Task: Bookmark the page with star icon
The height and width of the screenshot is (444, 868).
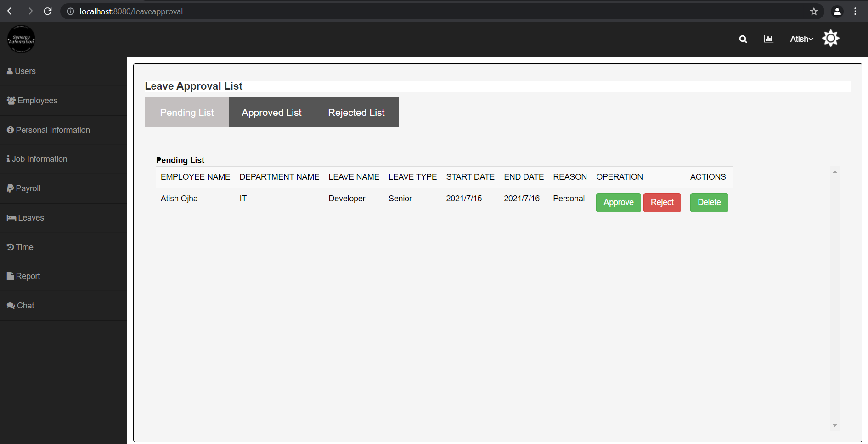Action: pyautogui.click(x=814, y=11)
